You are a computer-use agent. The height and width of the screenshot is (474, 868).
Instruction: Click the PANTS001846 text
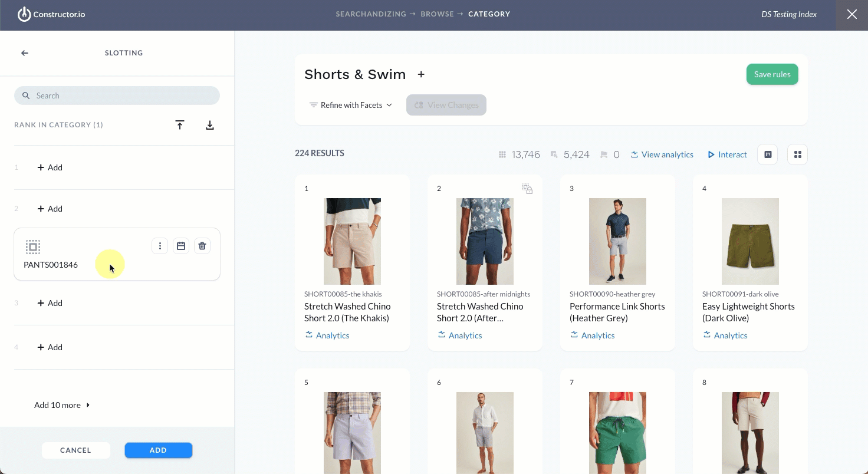(51, 265)
